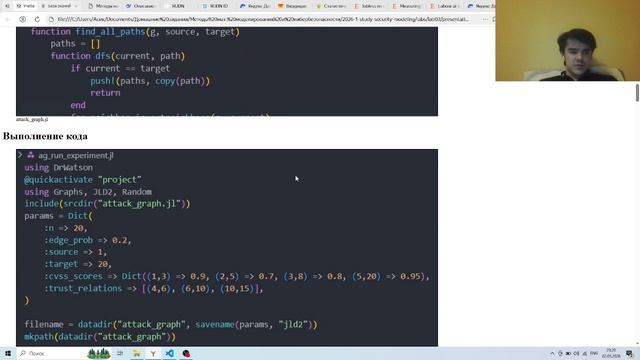Click the mkpath(datadir("attack_graph")) line
The height and width of the screenshot is (360, 640).
tap(100, 337)
